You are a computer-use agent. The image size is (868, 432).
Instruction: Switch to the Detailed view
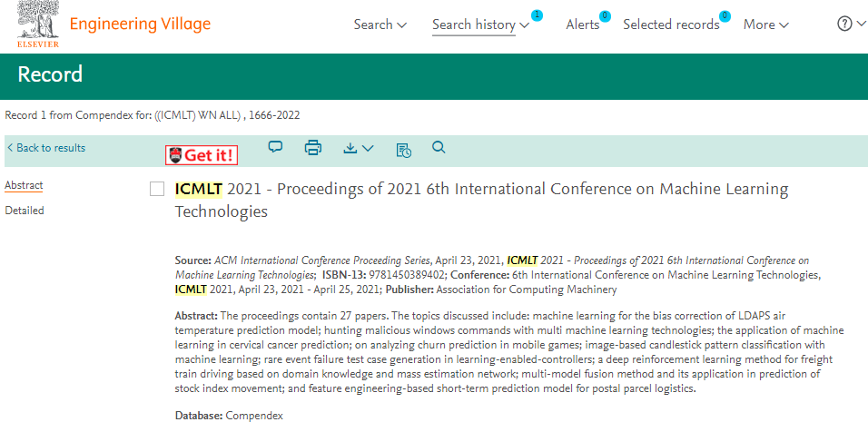point(25,211)
